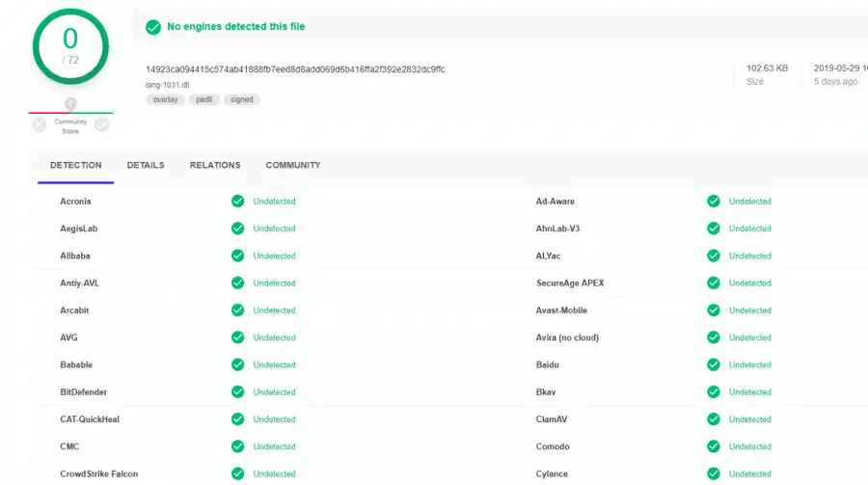Click the Acronis engine name

[75, 201]
